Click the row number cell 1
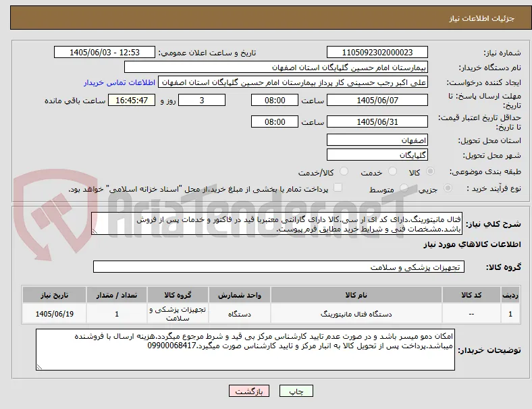 [510, 314]
